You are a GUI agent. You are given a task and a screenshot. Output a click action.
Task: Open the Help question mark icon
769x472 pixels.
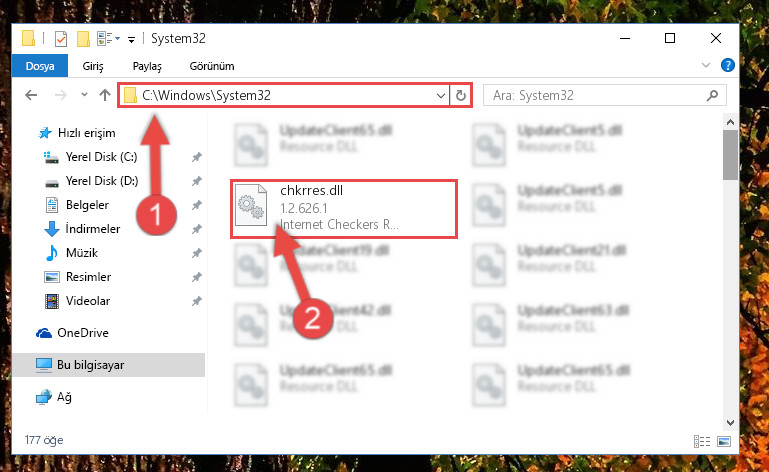pos(728,65)
